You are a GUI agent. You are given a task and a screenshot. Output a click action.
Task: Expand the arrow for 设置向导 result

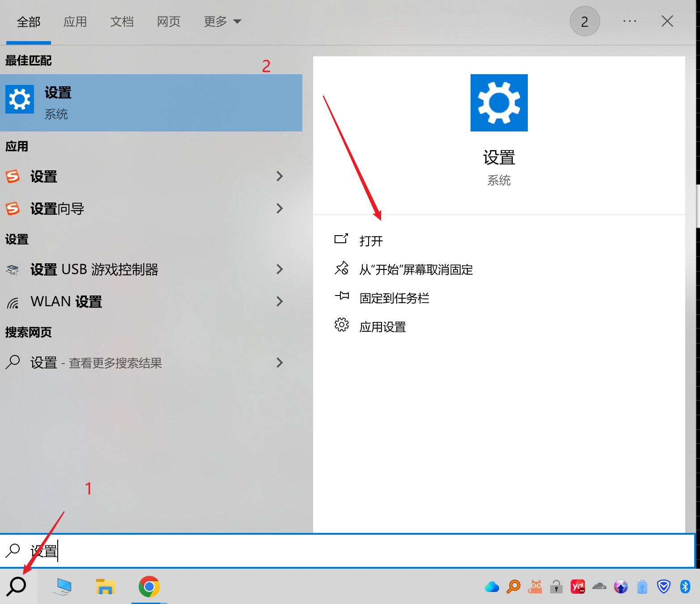coord(280,208)
